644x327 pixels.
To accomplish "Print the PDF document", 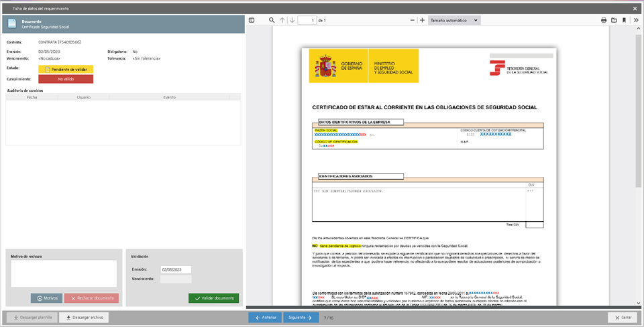I will [604, 20].
